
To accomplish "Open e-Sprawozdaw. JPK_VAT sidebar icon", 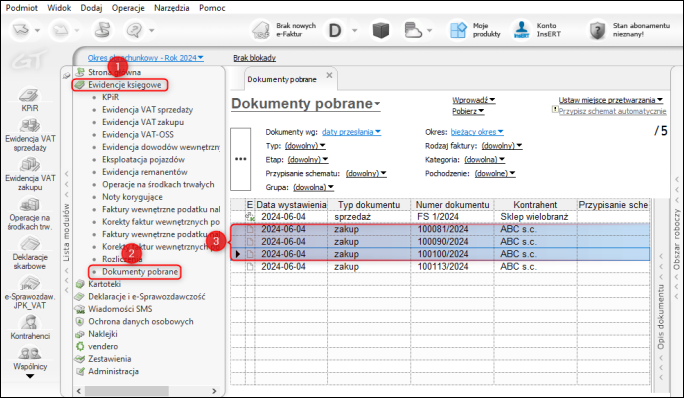I will click(x=30, y=284).
